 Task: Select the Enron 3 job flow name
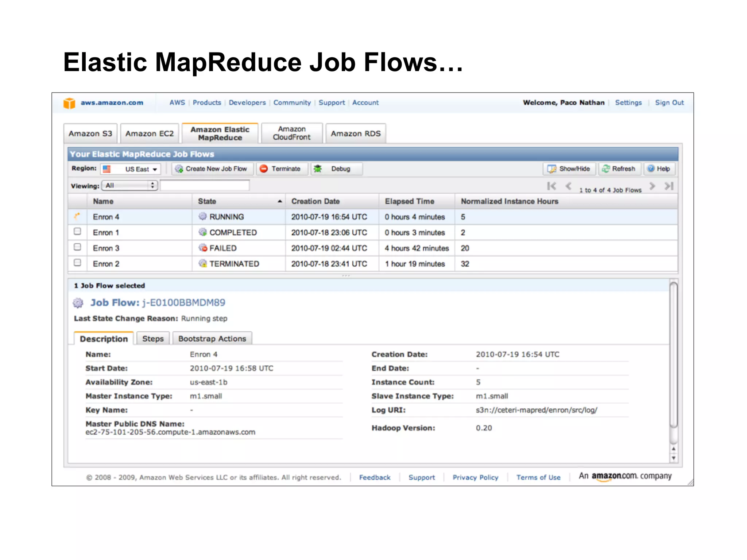click(106, 248)
